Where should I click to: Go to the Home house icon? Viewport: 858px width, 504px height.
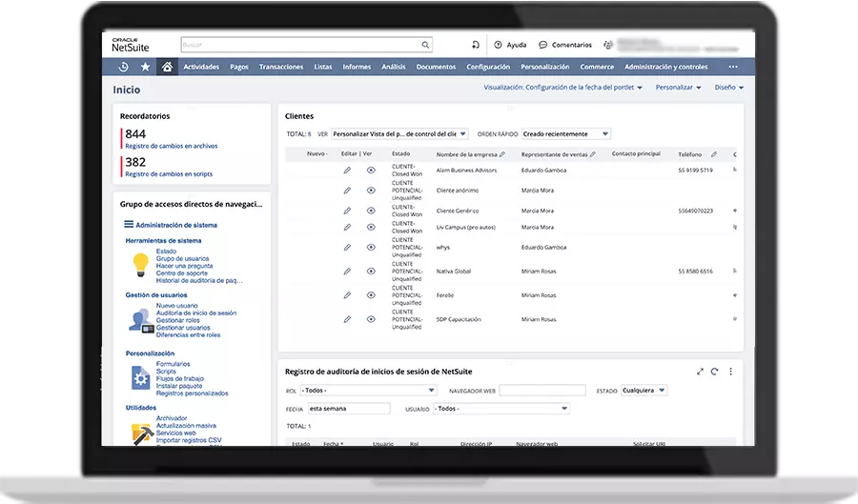(168, 67)
